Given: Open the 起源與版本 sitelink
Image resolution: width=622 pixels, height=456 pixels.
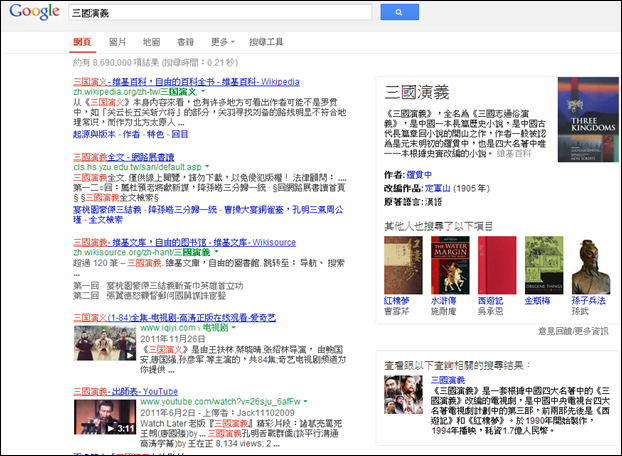Looking at the screenshot, I should (94, 134).
